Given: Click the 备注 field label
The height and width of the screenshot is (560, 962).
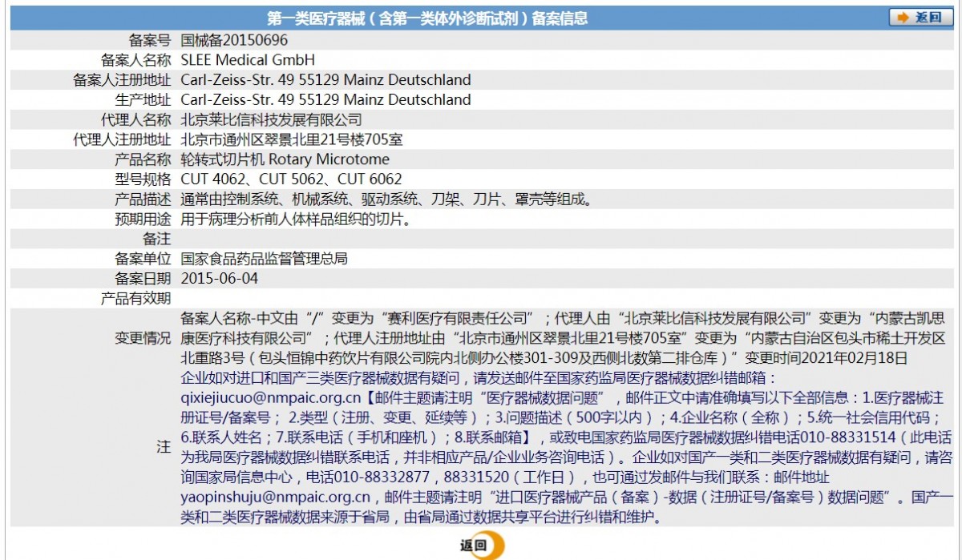Looking at the screenshot, I should tap(157, 239).
